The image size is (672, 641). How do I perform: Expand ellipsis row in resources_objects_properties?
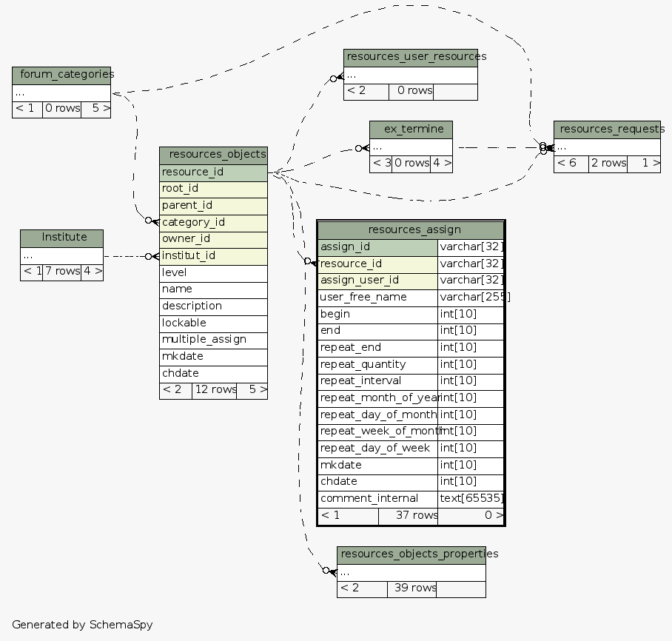pos(411,572)
